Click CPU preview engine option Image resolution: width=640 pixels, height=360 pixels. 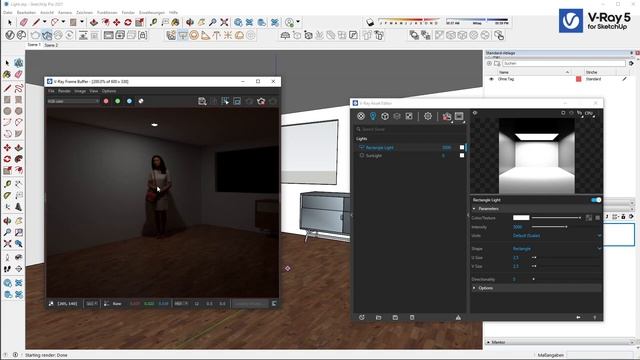[589, 113]
